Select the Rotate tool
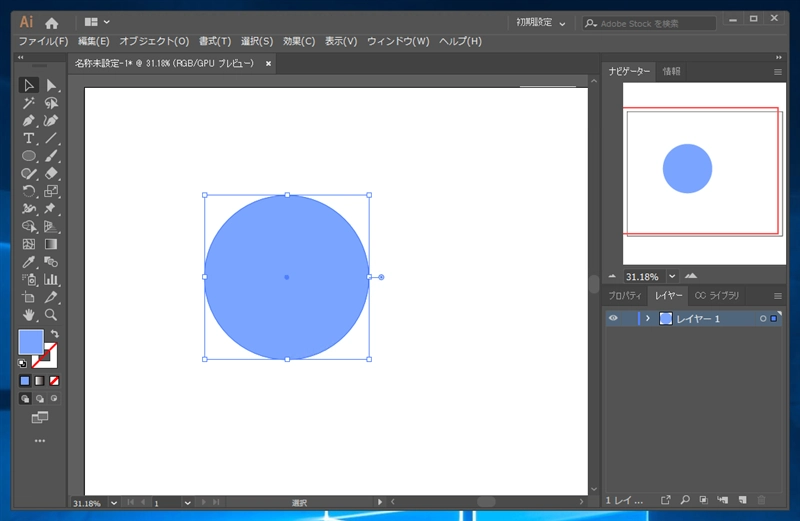The height and width of the screenshot is (521, 800). (29, 191)
